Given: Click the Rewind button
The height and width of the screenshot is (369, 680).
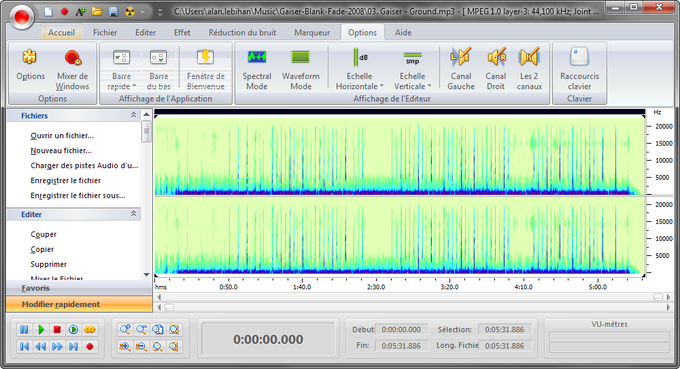Looking at the screenshot, I should [41, 346].
